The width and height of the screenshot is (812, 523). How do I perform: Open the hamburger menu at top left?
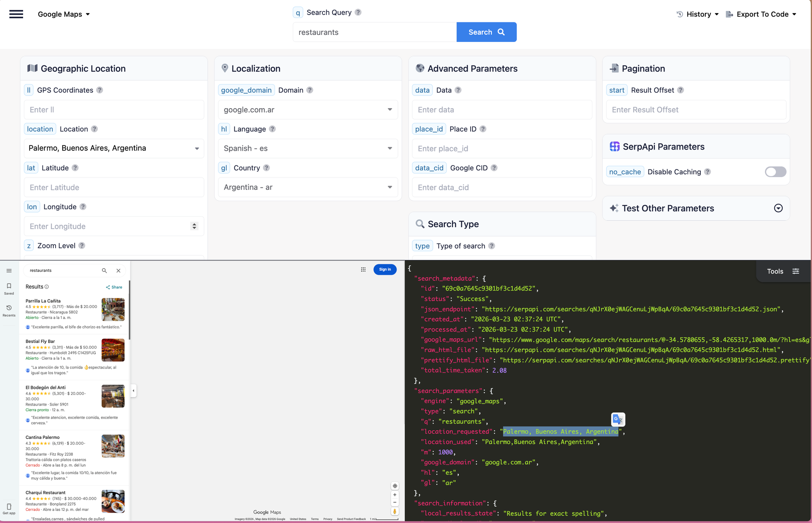coord(16,14)
